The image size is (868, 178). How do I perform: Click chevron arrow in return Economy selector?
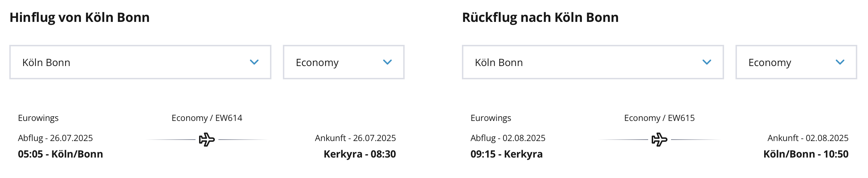[840, 62]
